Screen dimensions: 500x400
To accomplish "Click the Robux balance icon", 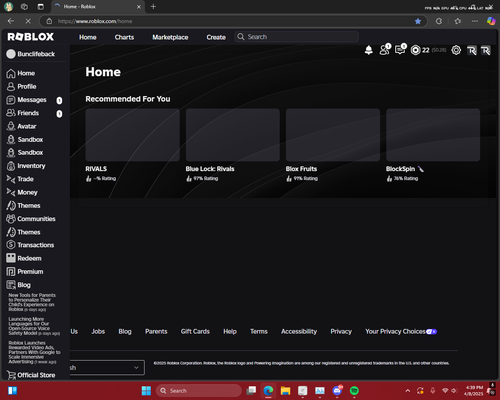I will (x=415, y=50).
